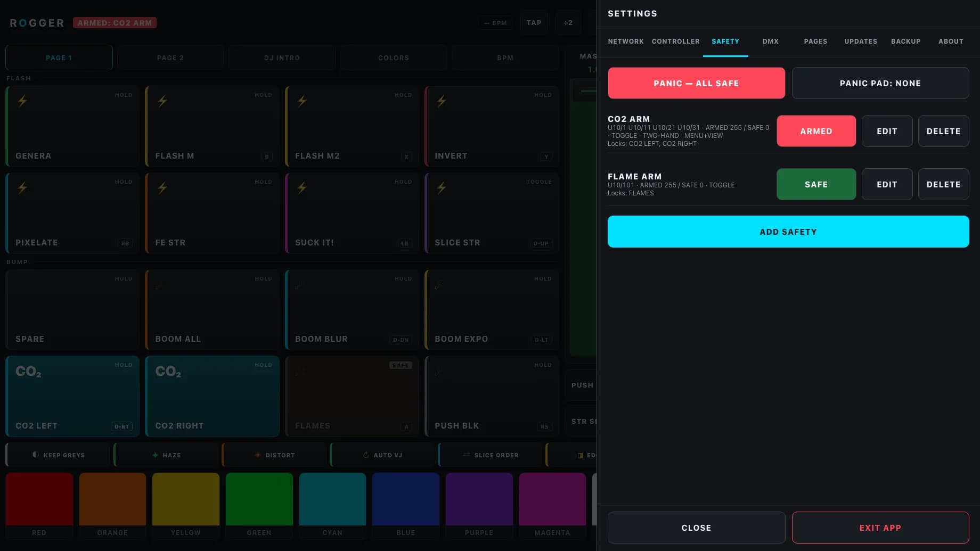Click the Keep Greys half-circle icon
The width and height of the screenshot is (980, 551).
pyautogui.click(x=36, y=455)
